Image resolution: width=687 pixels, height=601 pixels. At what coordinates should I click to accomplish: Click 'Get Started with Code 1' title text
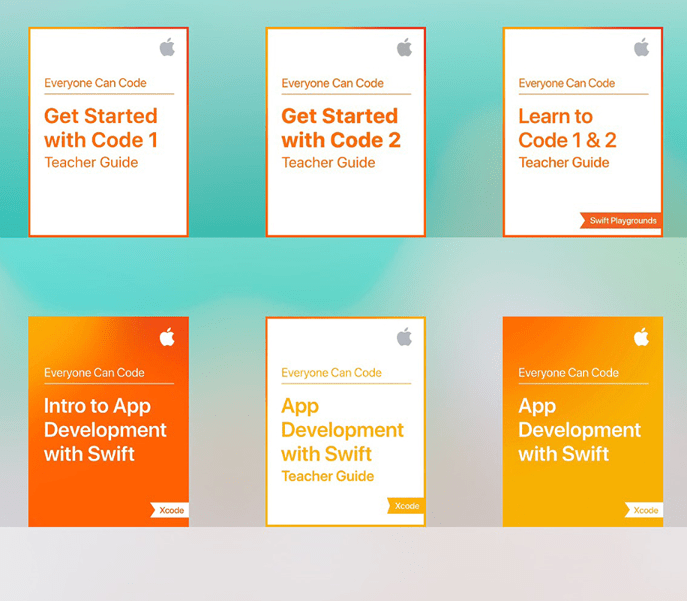tap(101, 128)
